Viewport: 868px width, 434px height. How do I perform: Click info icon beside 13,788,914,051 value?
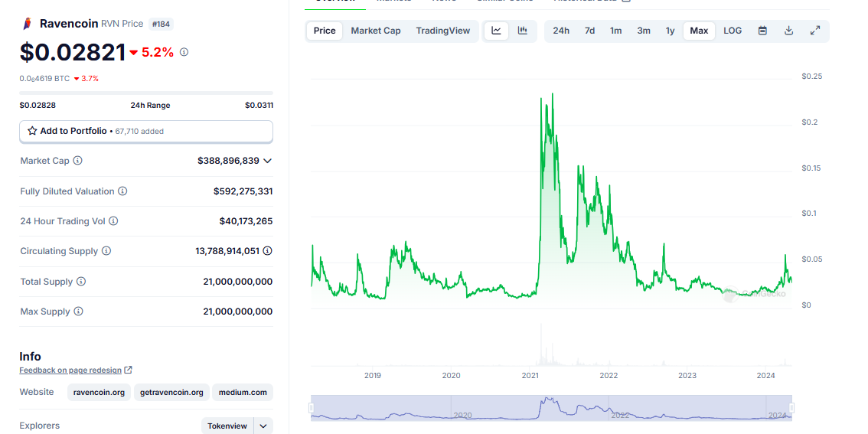pos(267,251)
